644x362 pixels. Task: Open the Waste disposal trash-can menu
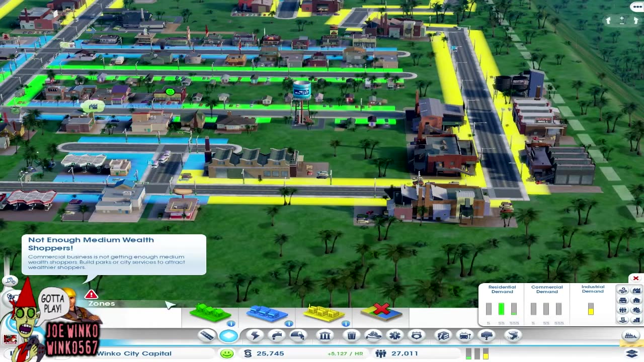[352, 335]
